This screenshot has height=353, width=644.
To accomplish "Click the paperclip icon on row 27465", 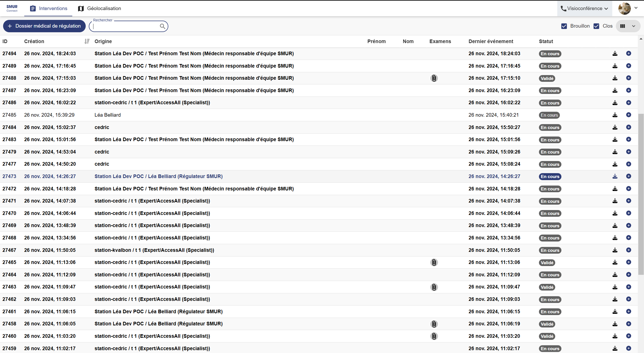I will pyautogui.click(x=434, y=262).
